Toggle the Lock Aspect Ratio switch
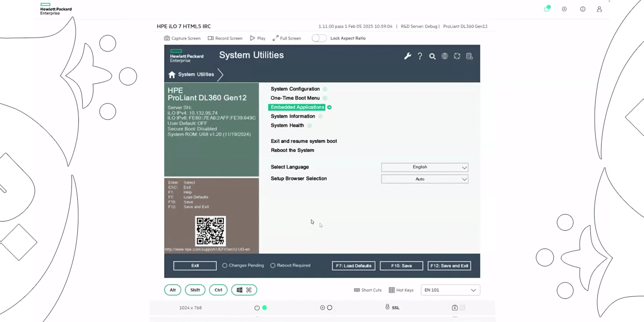 (x=319, y=38)
